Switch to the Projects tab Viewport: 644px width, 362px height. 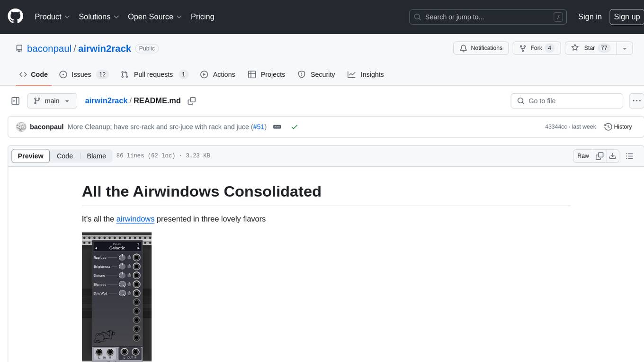tap(267, 74)
